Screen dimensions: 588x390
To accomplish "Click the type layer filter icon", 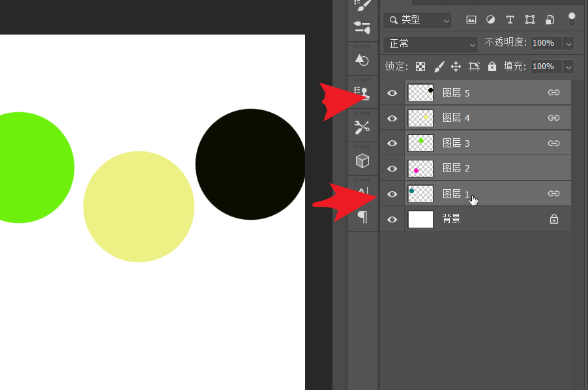I will [510, 20].
